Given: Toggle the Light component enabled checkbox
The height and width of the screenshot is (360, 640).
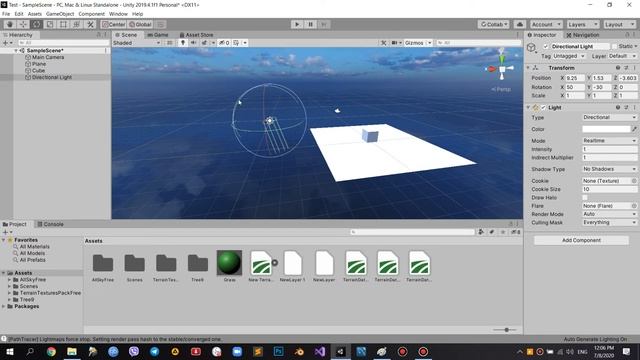Looking at the screenshot, I should [543, 108].
